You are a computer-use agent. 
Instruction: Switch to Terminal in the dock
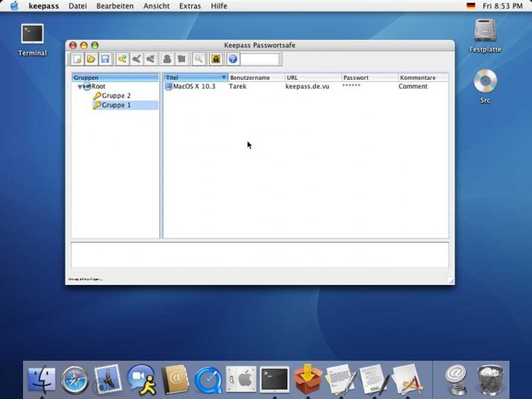(274, 379)
